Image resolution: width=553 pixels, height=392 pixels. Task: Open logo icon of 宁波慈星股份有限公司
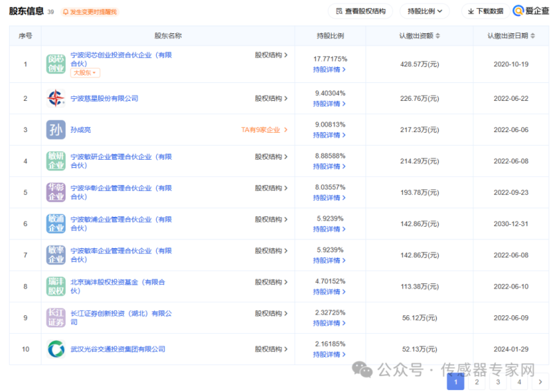[56, 98]
